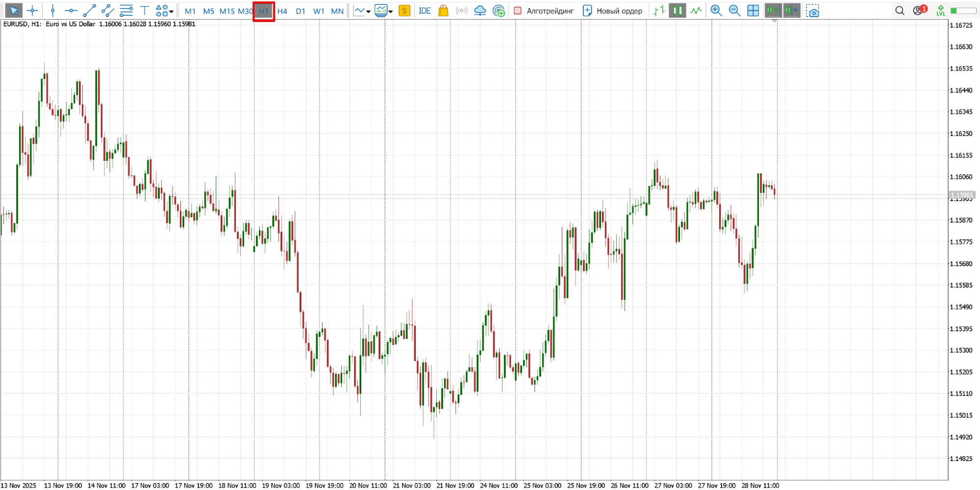This screenshot has height=490, width=980.
Task: Choose the trendline drawing tool
Action: [x=89, y=10]
